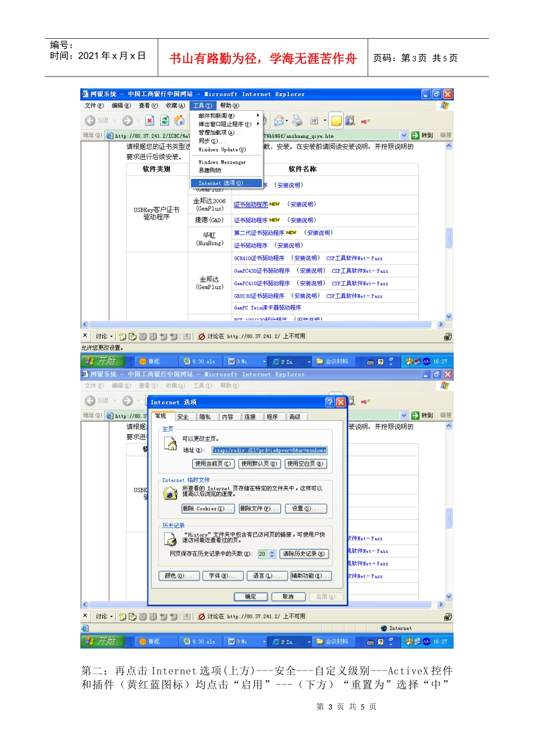Click the 转到 Go button in the upper browser
Viewport: 534px width, 756px height.
tap(423, 136)
